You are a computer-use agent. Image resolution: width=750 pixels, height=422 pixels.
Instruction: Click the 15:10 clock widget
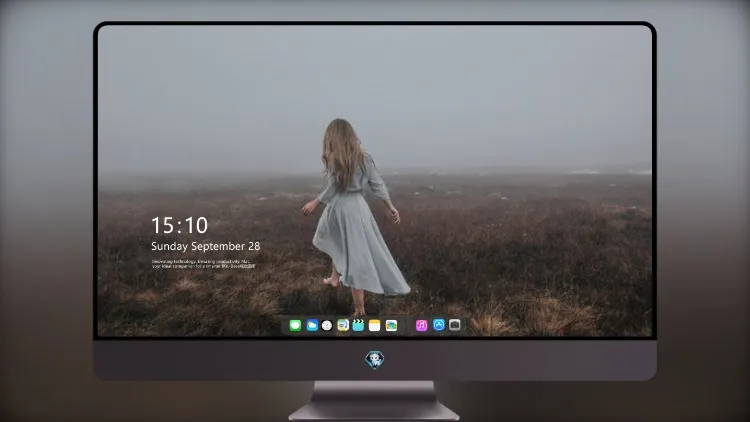coord(180,225)
